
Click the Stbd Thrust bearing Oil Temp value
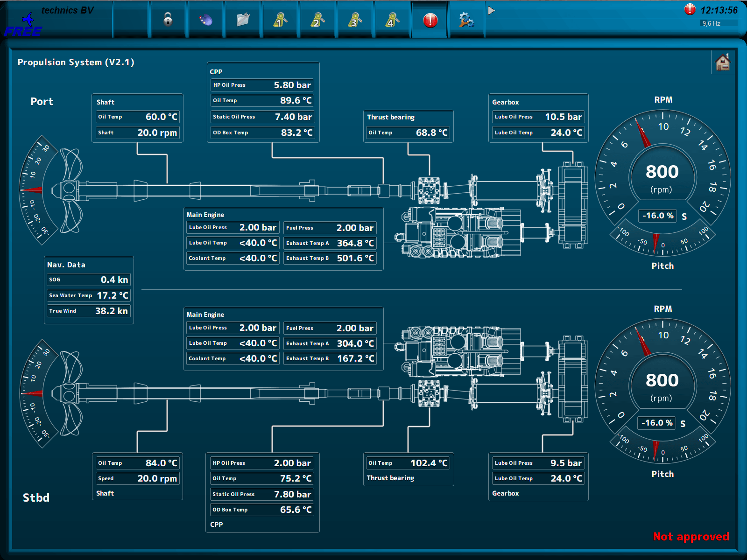[x=428, y=462]
